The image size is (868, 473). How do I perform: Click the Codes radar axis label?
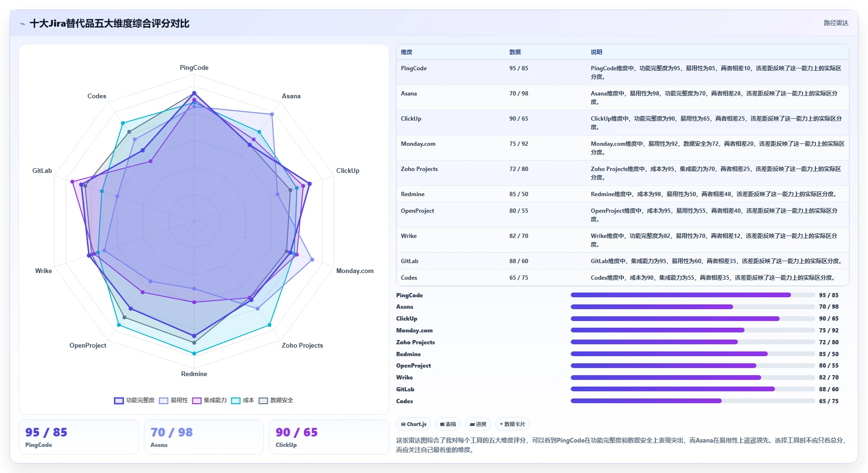[x=97, y=96]
